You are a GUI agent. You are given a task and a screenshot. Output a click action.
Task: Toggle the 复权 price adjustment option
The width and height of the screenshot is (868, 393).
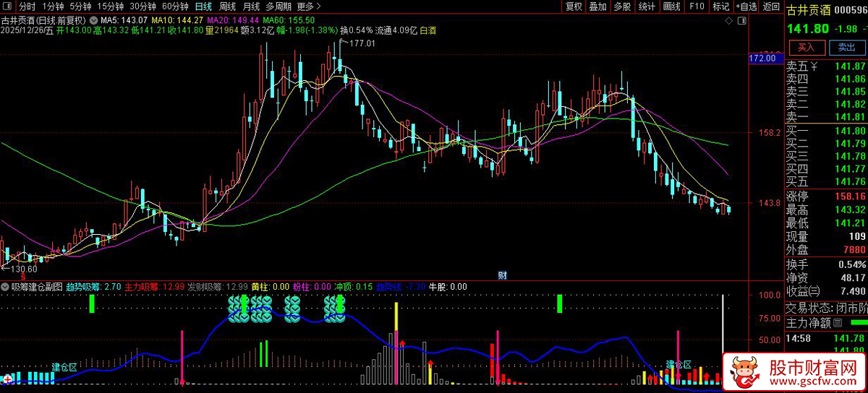[x=574, y=7]
